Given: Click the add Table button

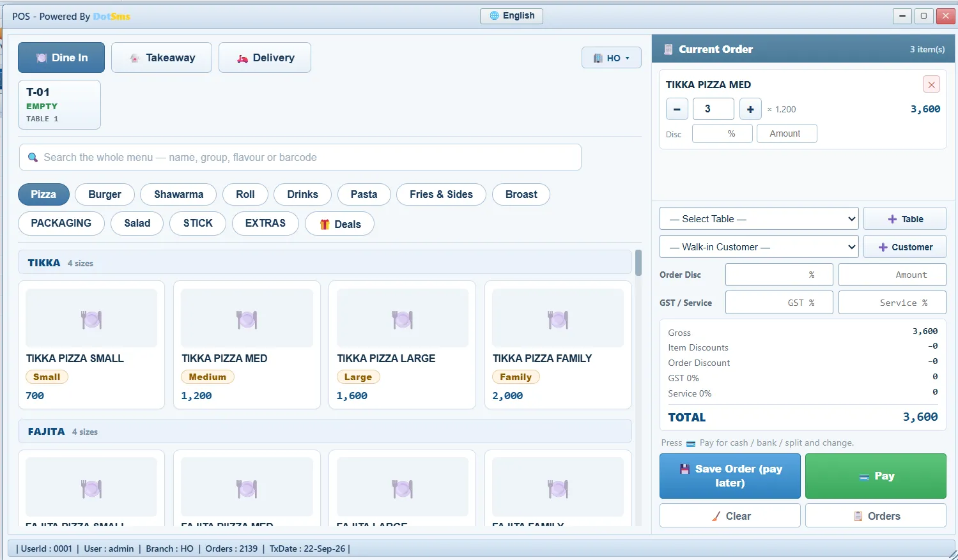Looking at the screenshot, I should pos(905,218).
